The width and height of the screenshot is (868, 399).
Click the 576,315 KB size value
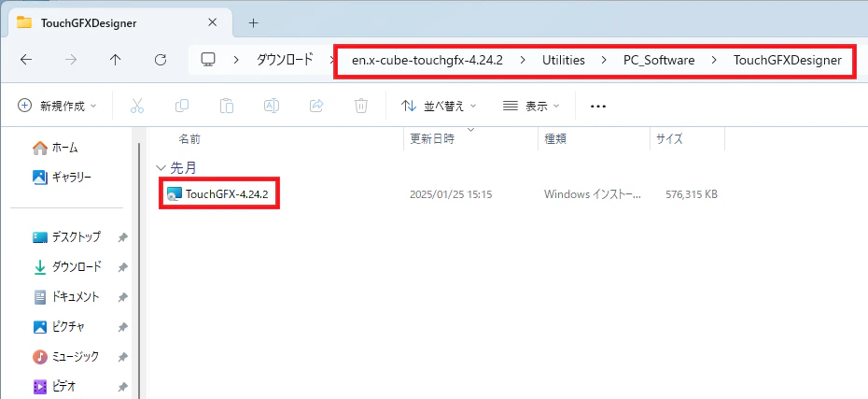click(x=692, y=194)
